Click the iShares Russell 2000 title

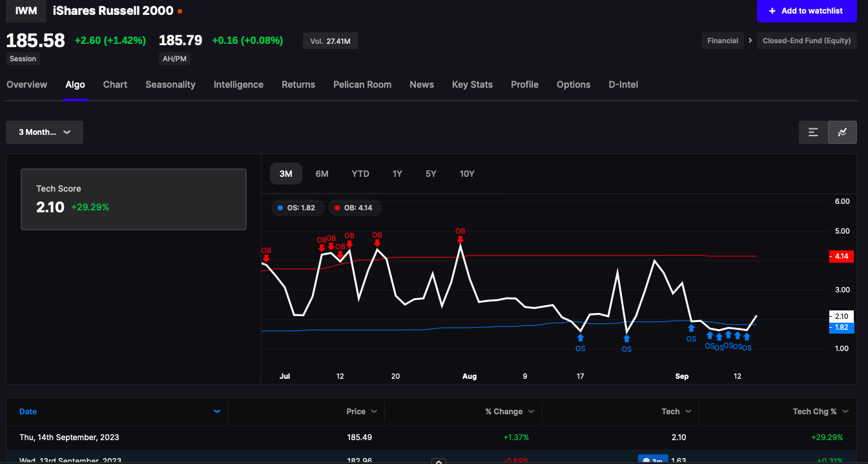(x=113, y=11)
